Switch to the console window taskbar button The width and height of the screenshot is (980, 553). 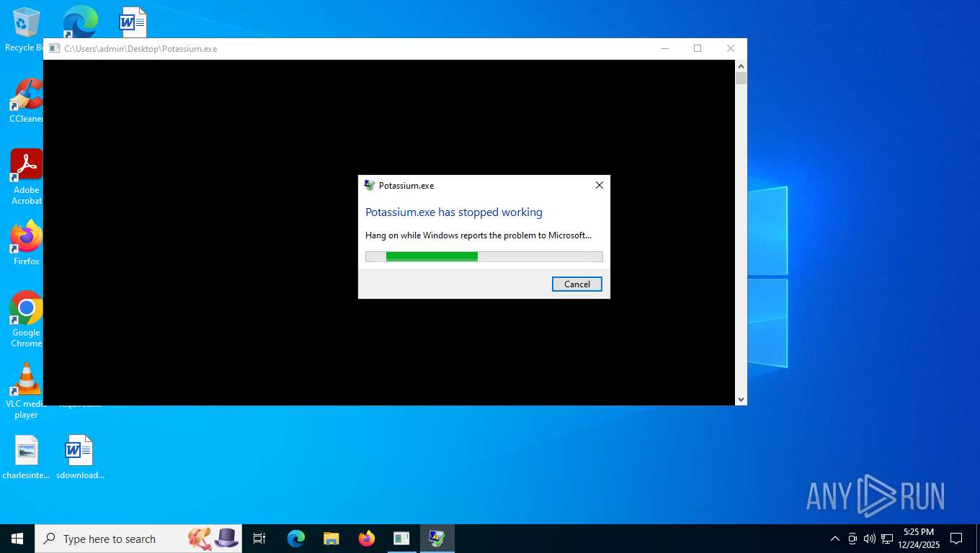click(x=401, y=539)
